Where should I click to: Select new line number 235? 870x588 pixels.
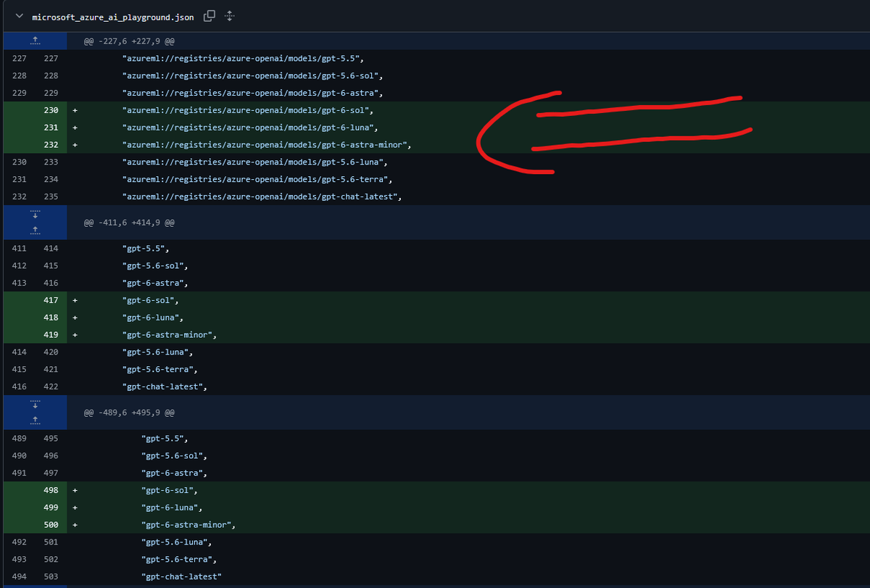(51, 196)
